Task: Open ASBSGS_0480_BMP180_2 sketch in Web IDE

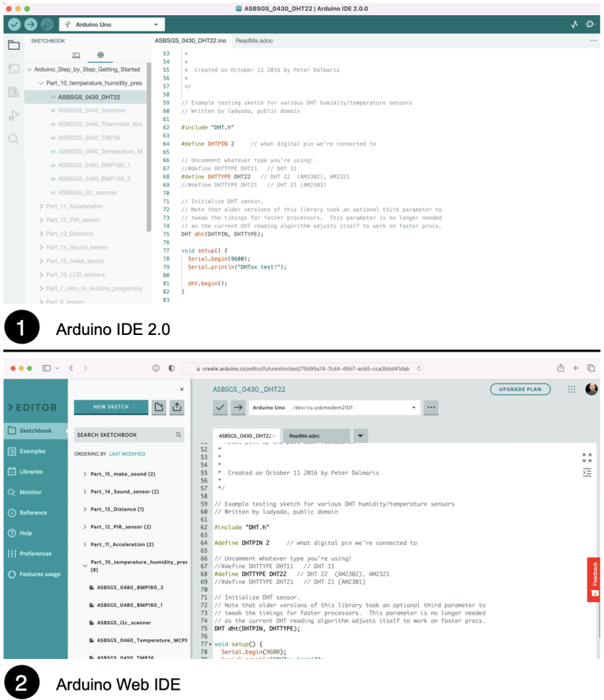Action: coord(131,587)
